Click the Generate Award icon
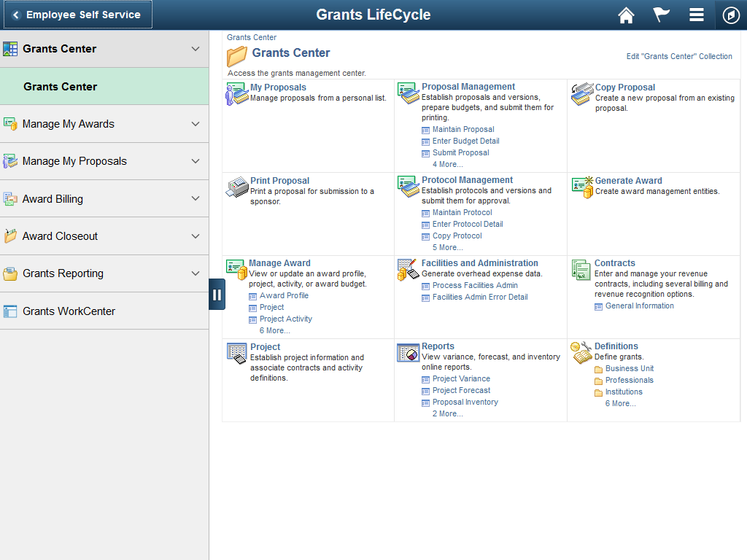 [x=581, y=185]
